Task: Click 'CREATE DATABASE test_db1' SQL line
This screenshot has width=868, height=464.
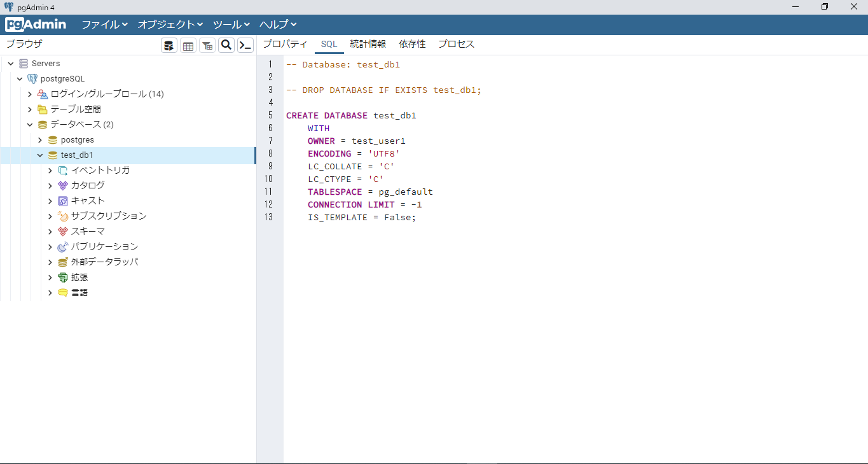Action: click(x=351, y=115)
